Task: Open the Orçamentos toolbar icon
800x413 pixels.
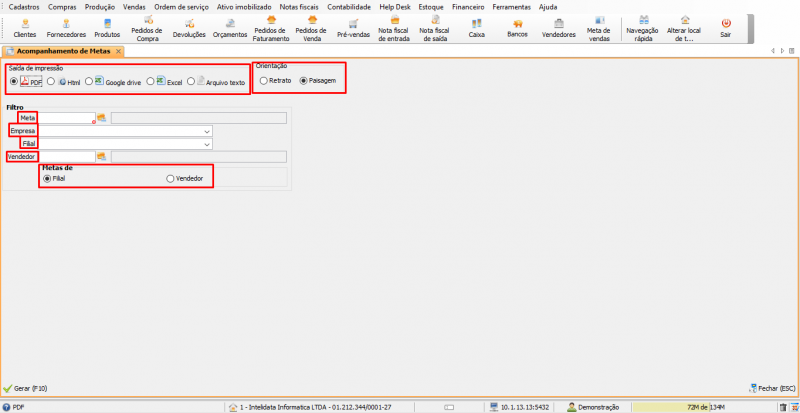Action: 230,27
